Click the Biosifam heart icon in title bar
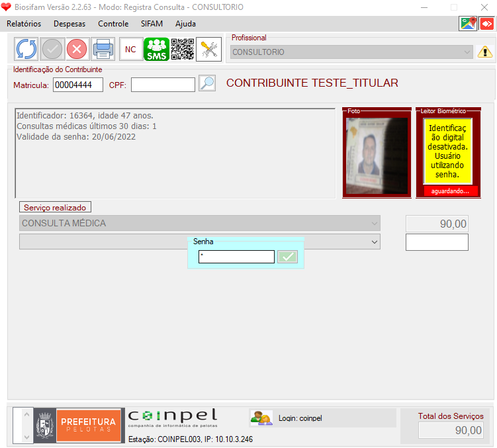The width and height of the screenshot is (497, 448). 6,7
